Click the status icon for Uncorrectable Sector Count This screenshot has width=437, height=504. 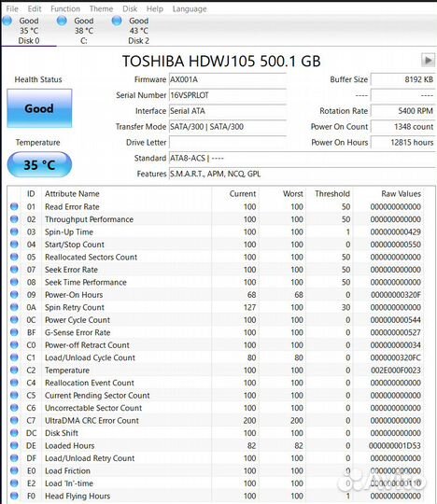click(x=14, y=408)
